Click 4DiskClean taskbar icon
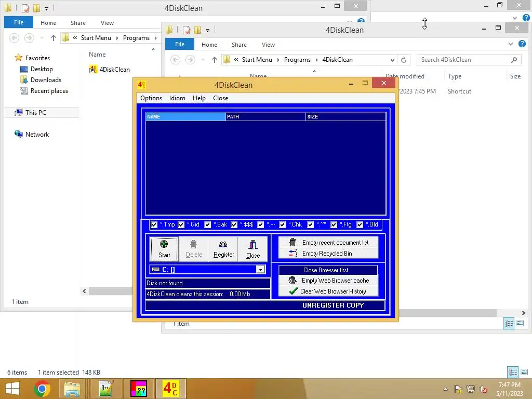Screen dimensions: 532x399 (x=170, y=389)
